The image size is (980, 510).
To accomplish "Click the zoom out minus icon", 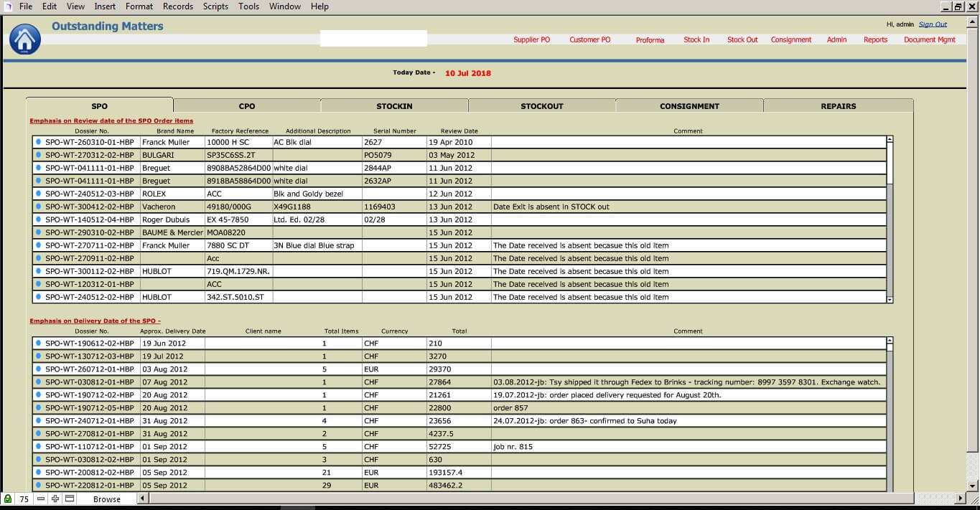I will pyautogui.click(x=41, y=499).
